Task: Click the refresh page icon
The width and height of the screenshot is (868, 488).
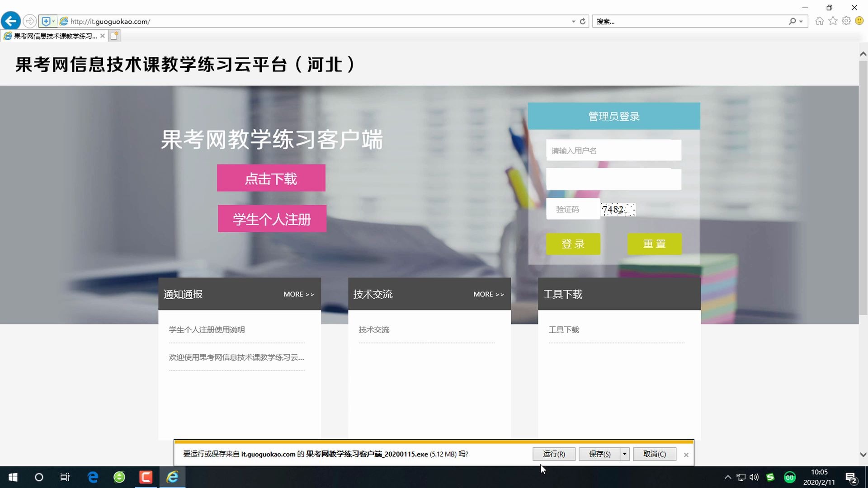Action: [x=582, y=21]
